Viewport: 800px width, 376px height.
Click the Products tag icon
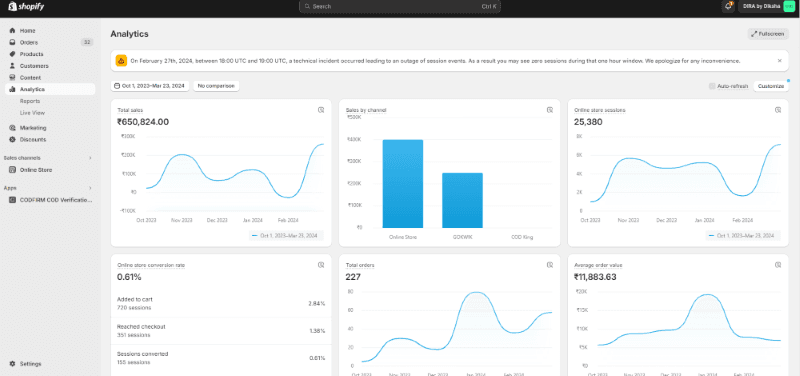click(13, 54)
